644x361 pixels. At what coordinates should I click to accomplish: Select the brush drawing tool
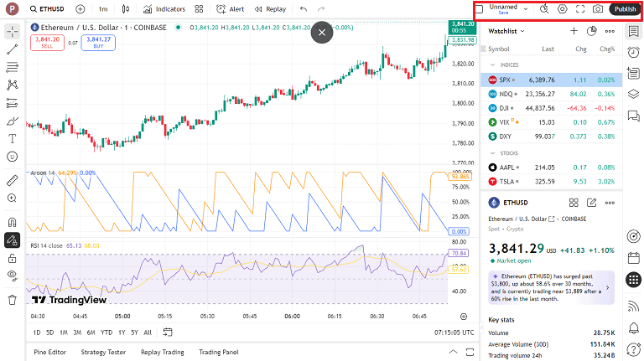point(13,121)
